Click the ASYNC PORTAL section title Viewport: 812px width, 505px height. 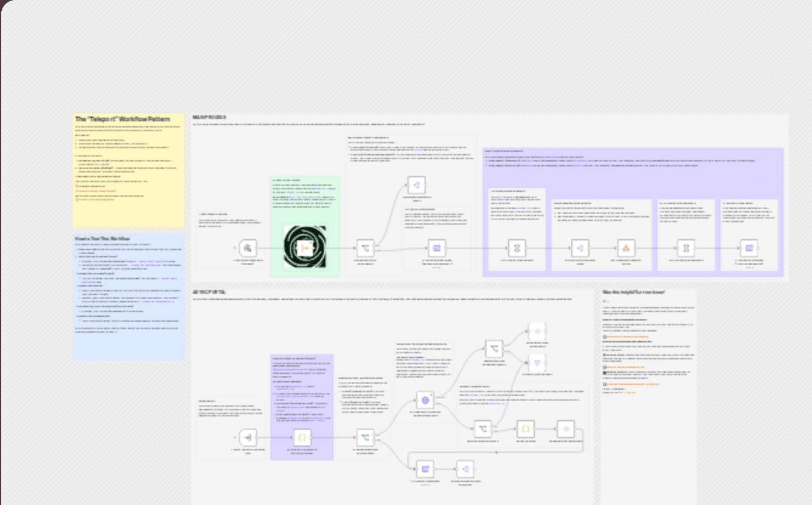point(209,291)
